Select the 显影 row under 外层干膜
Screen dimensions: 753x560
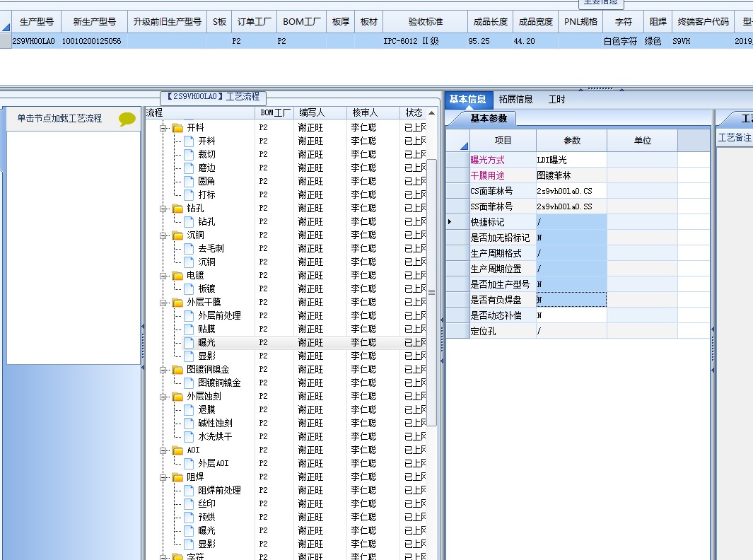point(286,356)
